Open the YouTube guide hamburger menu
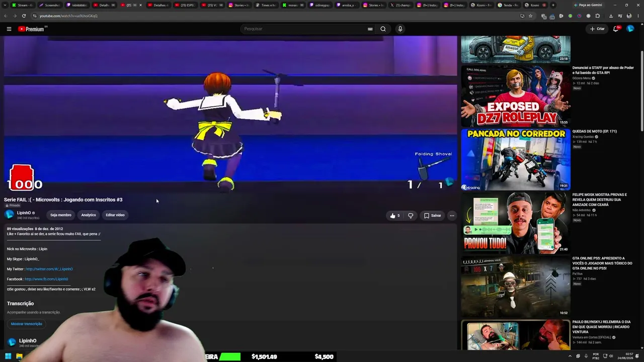Screen dimensions: 644x362 9,29
